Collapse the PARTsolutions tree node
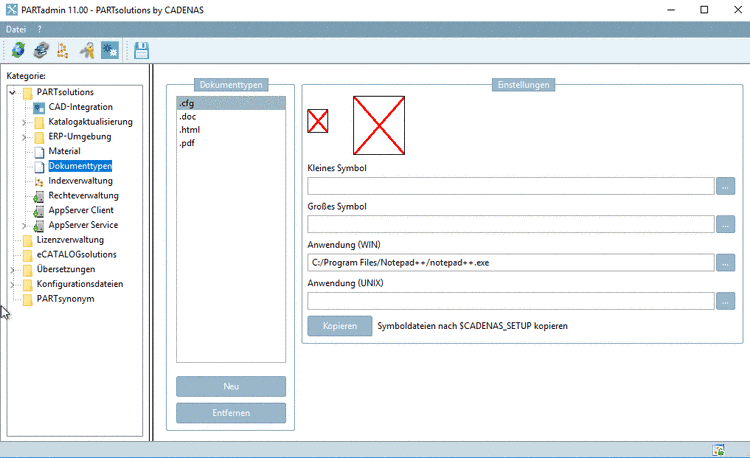750x458 pixels. [x=13, y=92]
